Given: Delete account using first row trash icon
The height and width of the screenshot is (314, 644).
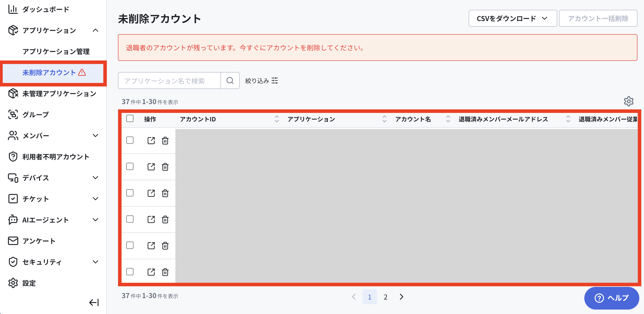Looking at the screenshot, I should [x=165, y=140].
